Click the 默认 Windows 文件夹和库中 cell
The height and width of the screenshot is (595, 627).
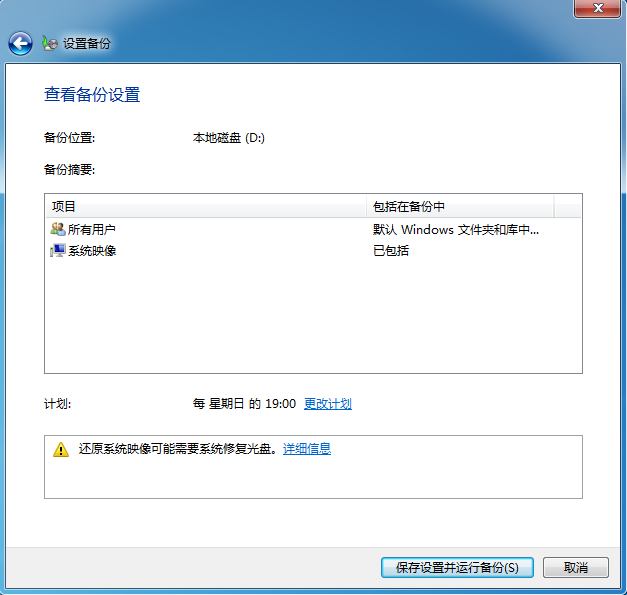456,229
